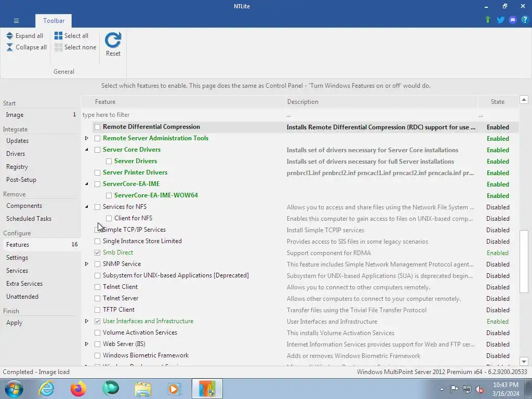Viewport: 532px width, 399px height.
Task: Collapse the Server Core Drivers node
Action: [87, 150]
